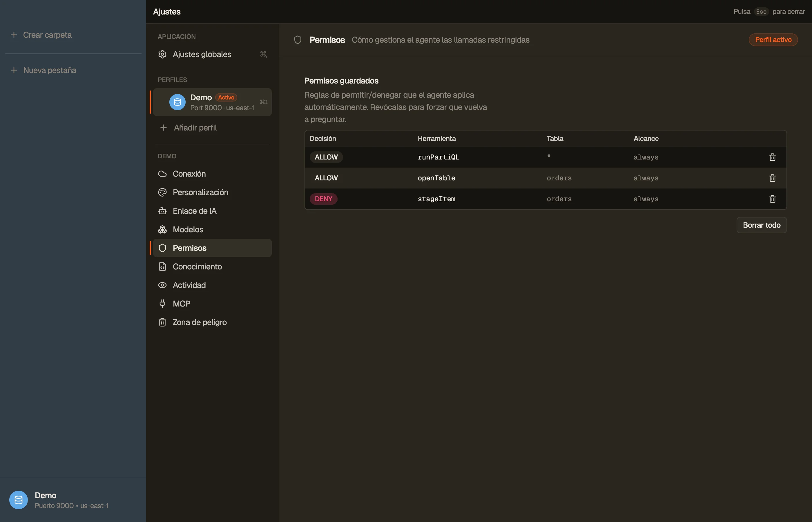The width and height of the screenshot is (812, 522).
Task: Click the Personalización palette icon
Action: tap(162, 192)
